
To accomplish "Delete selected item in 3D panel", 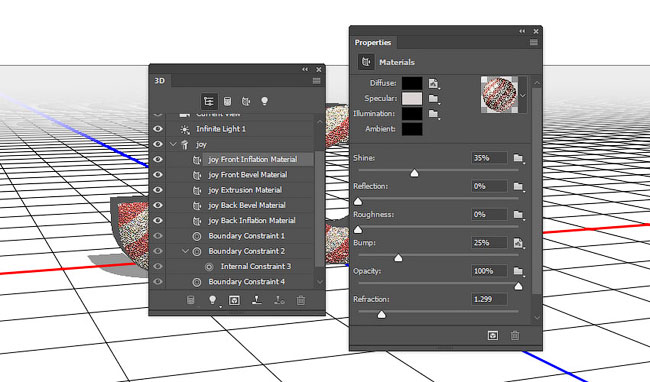I will [x=301, y=300].
